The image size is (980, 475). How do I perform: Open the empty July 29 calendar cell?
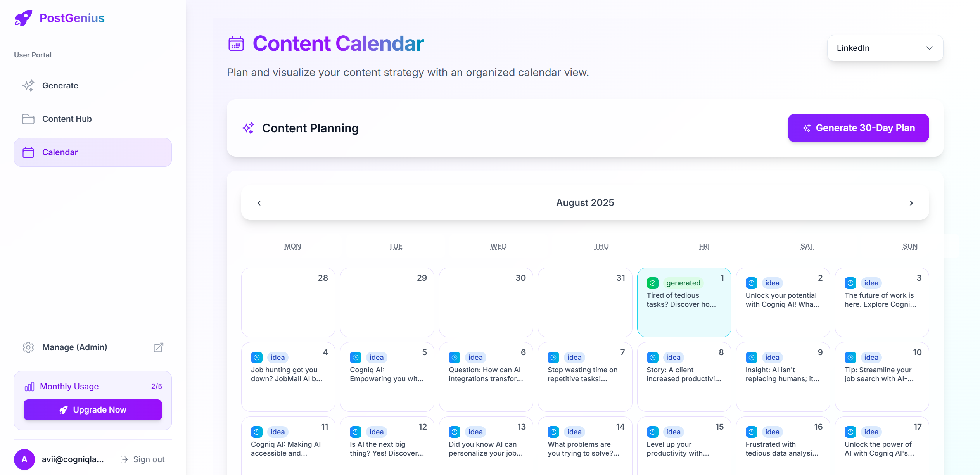(387, 302)
